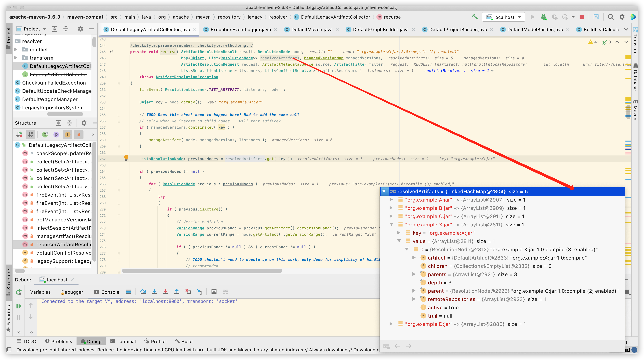Click Show Execution Point icon

(x=129, y=292)
